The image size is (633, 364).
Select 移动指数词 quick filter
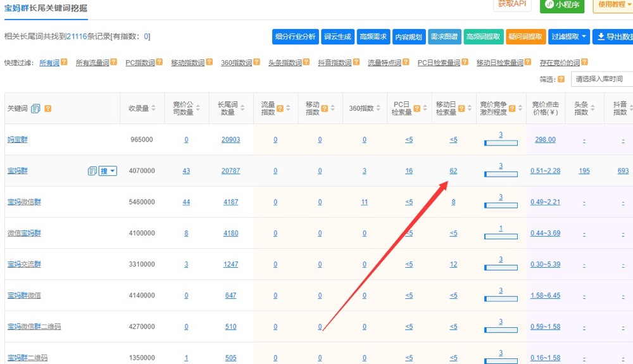188,63
